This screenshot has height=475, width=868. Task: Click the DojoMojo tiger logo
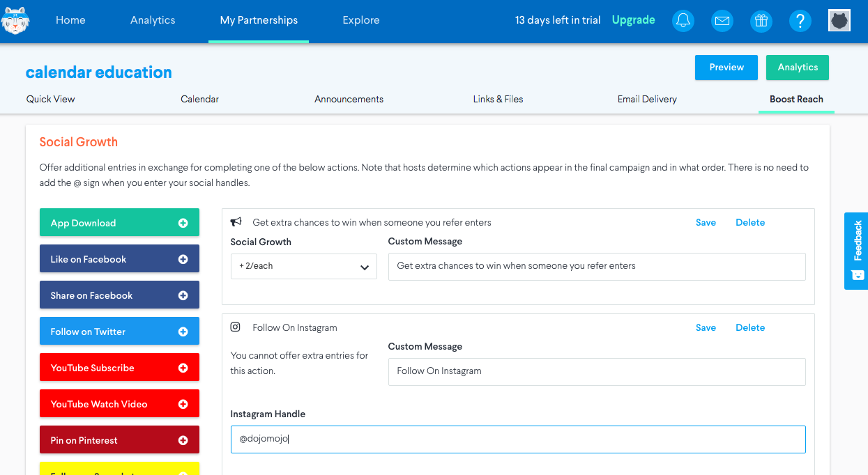[x=15, y=20]
